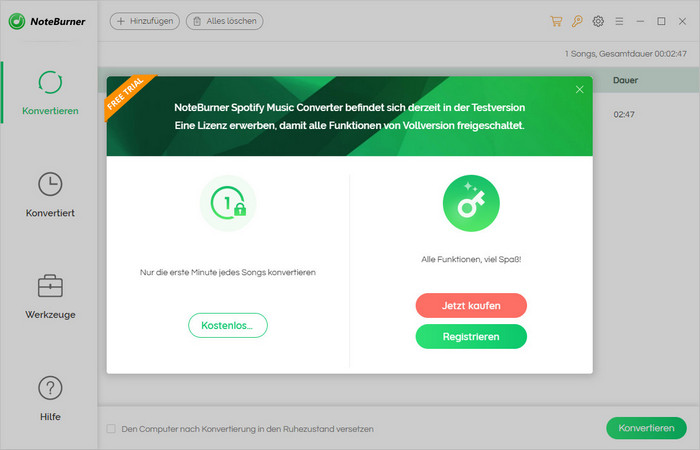Screen dimensions: 700x450
Task: Click Alles löschen to clear list
Action: point(225,21)
